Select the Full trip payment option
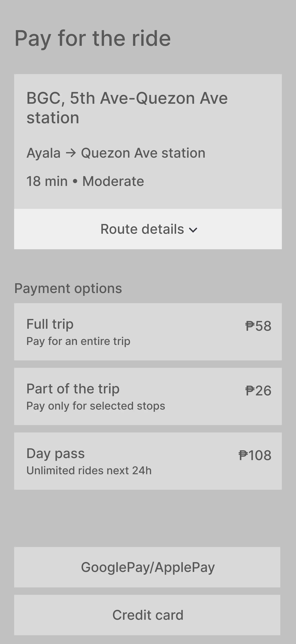This screenshot has height=644, width=296. pos(148,332)
